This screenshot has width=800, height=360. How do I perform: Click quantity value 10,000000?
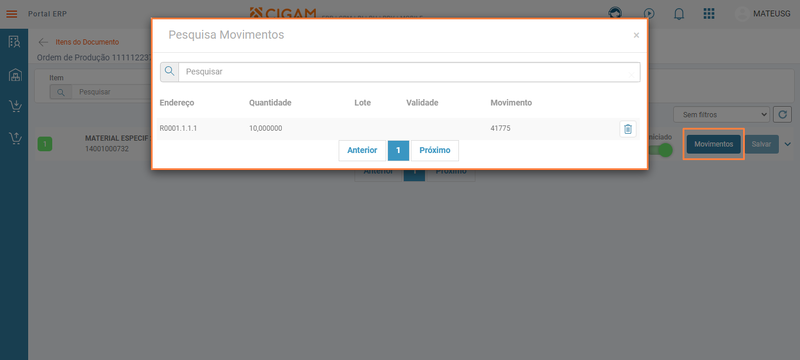point(265,128)
